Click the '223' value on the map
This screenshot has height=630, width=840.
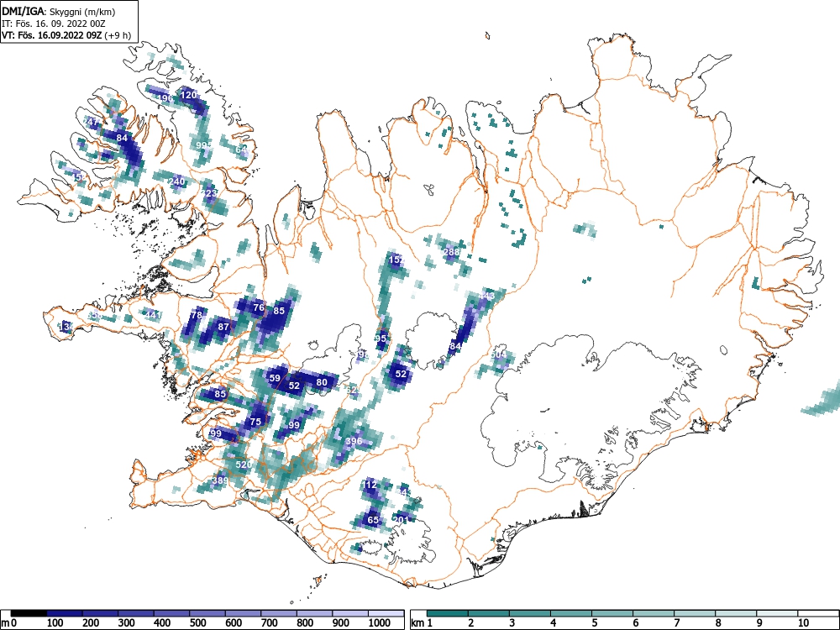coord(209,193)
